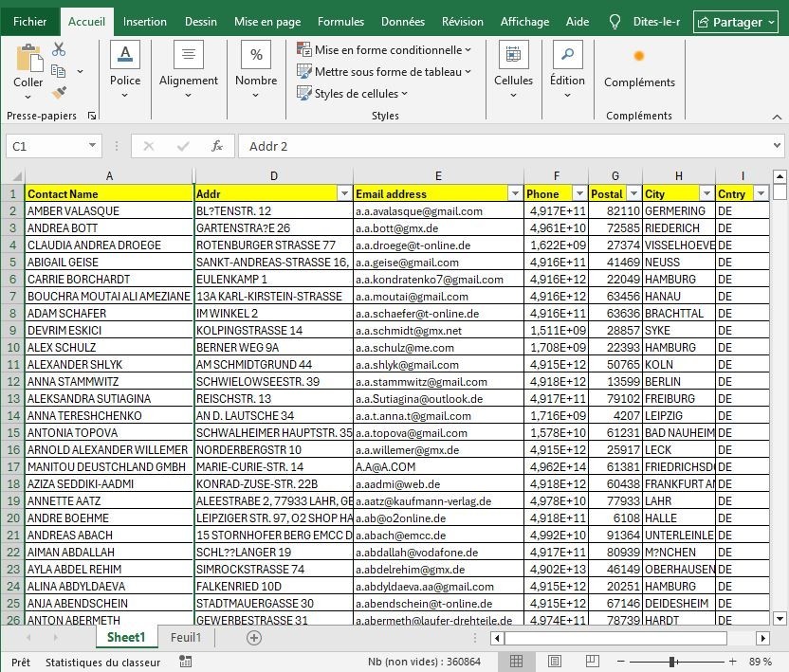Open the Postal column filter dropdown
The image size is (789, 672).
(x=634, y=193)
